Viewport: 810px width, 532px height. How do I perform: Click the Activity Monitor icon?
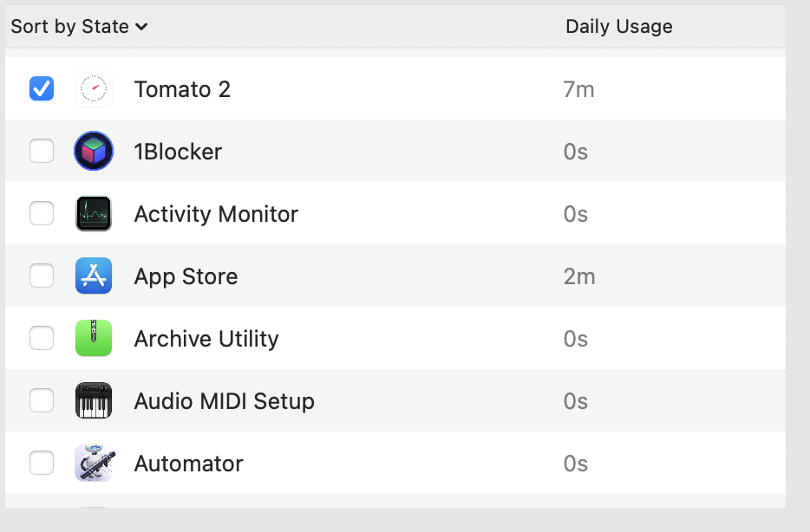click(94, 214)
